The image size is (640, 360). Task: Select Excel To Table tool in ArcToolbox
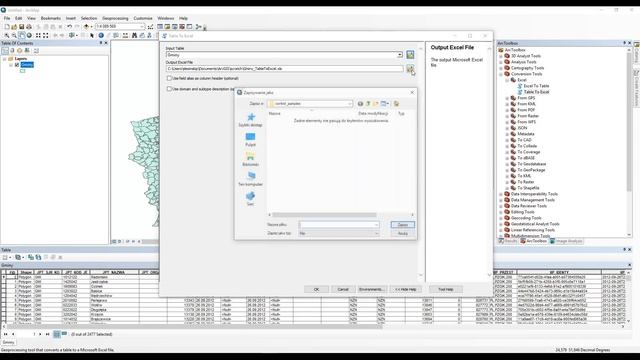pos(536,86)
